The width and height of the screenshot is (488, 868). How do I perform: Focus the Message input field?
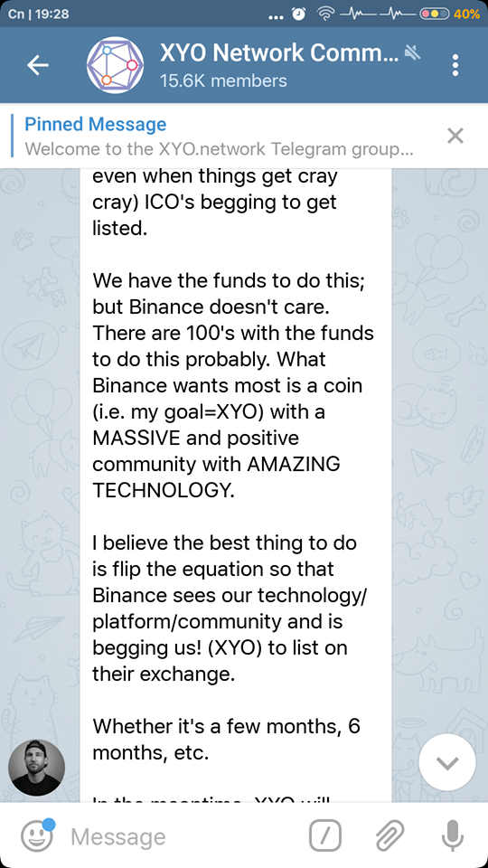click(x=183, y=837)
